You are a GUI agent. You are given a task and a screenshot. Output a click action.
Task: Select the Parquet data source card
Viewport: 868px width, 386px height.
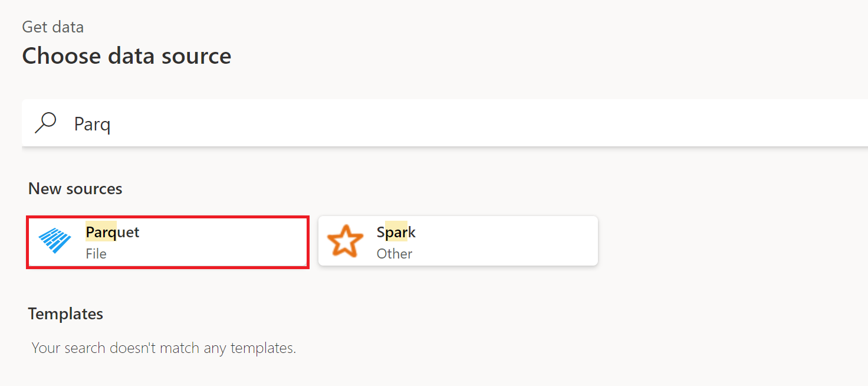[167, 242]
